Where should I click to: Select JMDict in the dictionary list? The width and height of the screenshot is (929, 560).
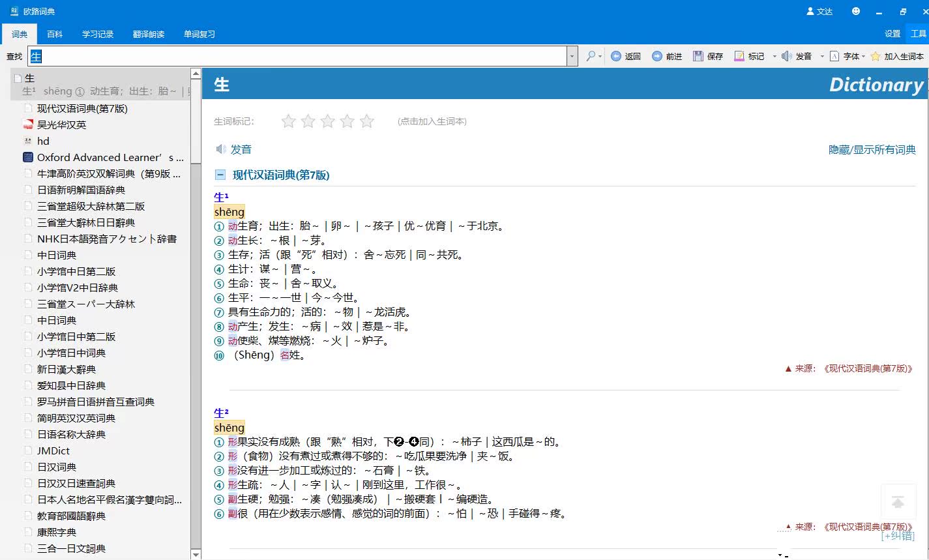53,450
